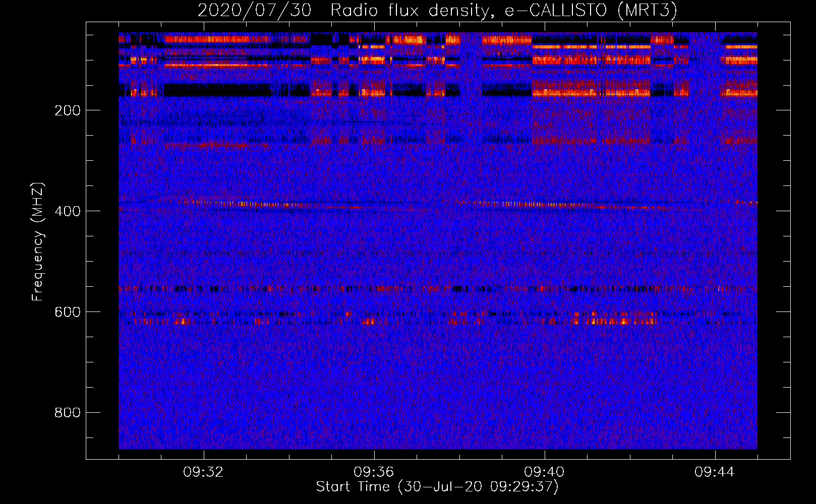Click the 600 frequency tick label
Viewport: 816px width, 504px height.
pos(68,312)
